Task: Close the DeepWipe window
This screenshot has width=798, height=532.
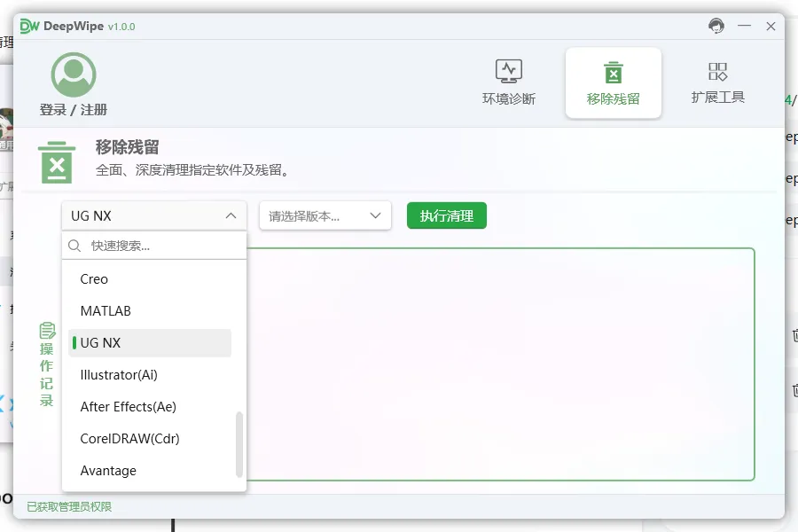Action: [x=771, y=26]
